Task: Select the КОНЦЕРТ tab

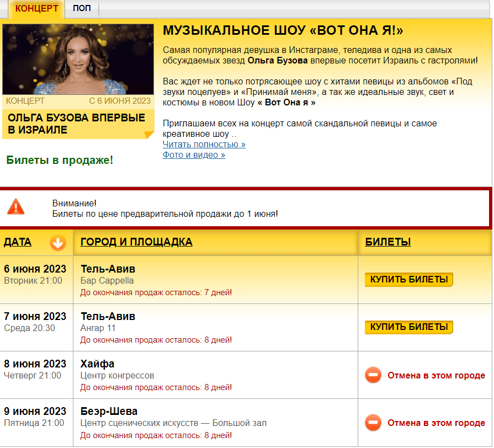Action: click(x=36, y=8)
